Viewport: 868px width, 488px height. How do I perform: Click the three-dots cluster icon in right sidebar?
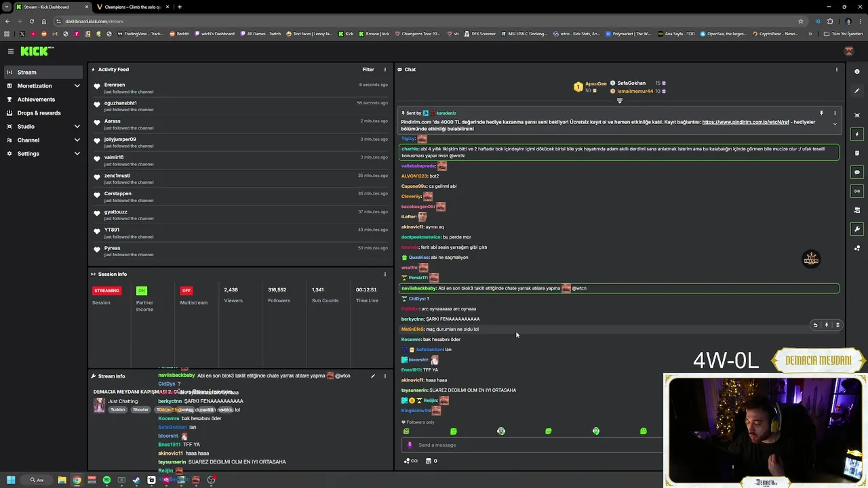coord(857,248)
